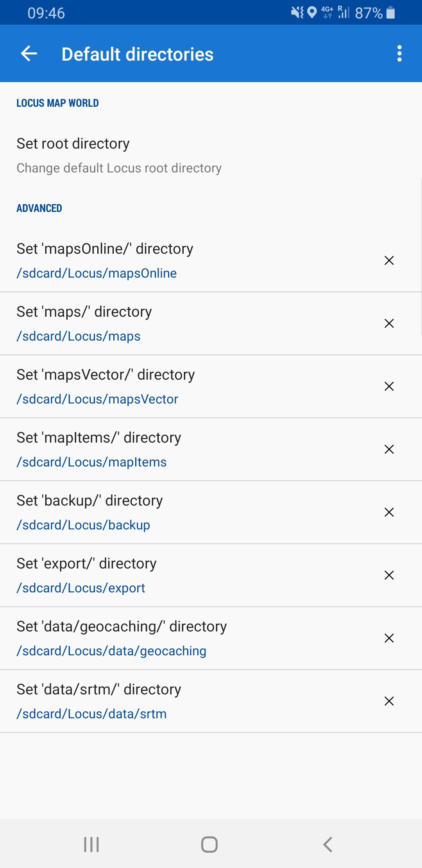Select the Set 'mapsOnline/' directory entry
Image resolution: width=422 pixels, height=868 pixels.
(105, 249)
